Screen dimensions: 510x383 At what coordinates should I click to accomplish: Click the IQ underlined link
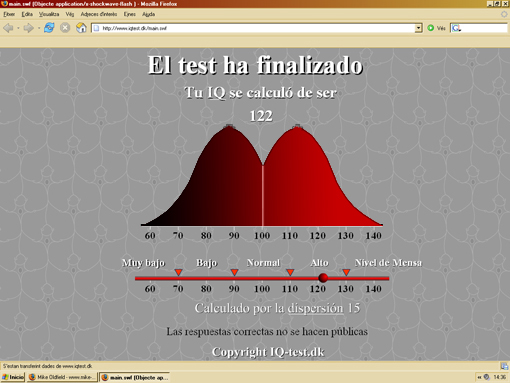[217, 93]
